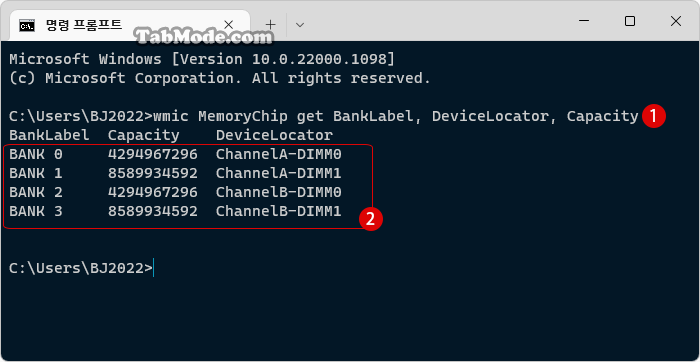The image size is (700, 362).
Task: Click the wmic MemoryChip command text
Action: 396,117
